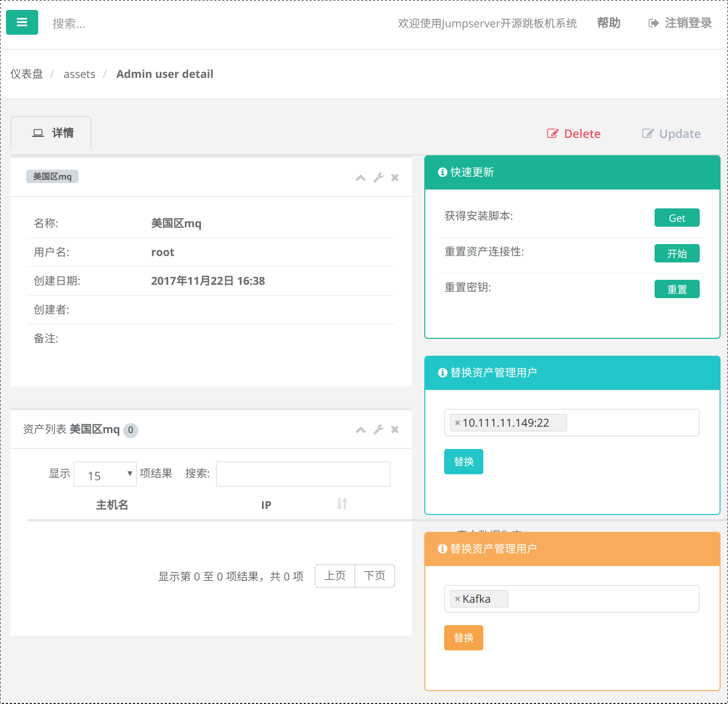Click the Update pencil icon
This screenshot has height=704, width=728.
[x=648, y=133]
